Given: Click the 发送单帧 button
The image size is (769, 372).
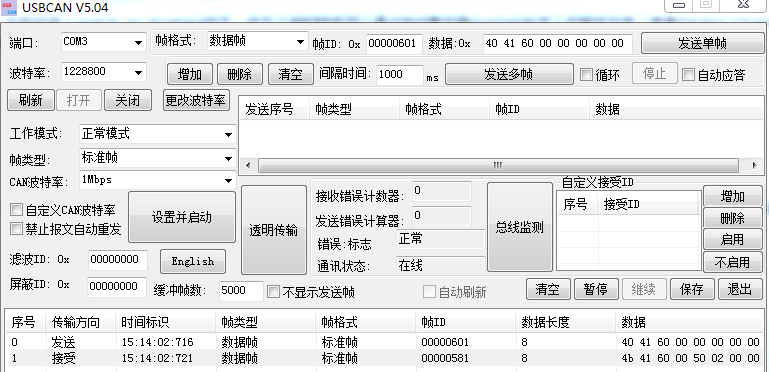Looking at the screenshot, I should point(702,44).
